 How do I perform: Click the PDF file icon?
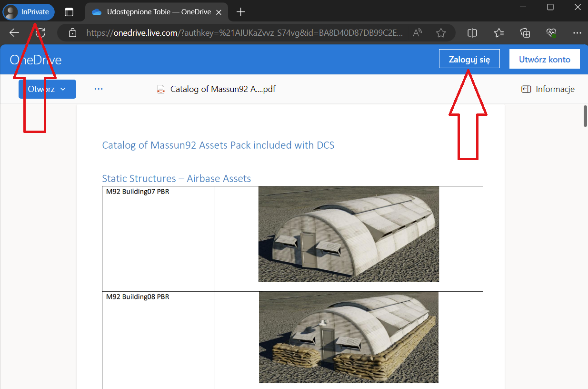161,89
